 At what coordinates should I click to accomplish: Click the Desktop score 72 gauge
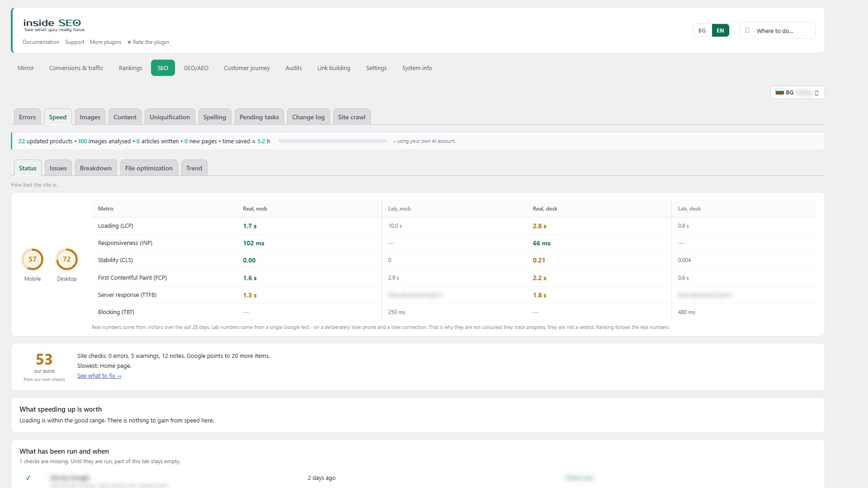coord(67,259)
